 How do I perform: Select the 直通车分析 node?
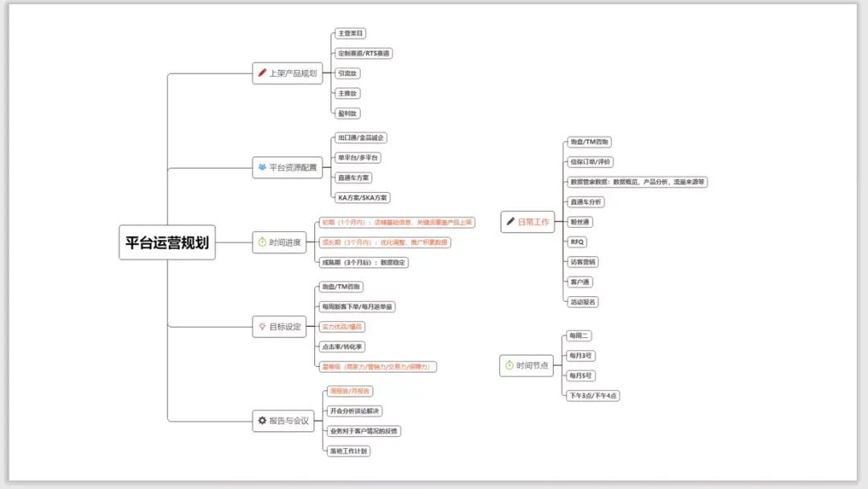click(586, 202)
